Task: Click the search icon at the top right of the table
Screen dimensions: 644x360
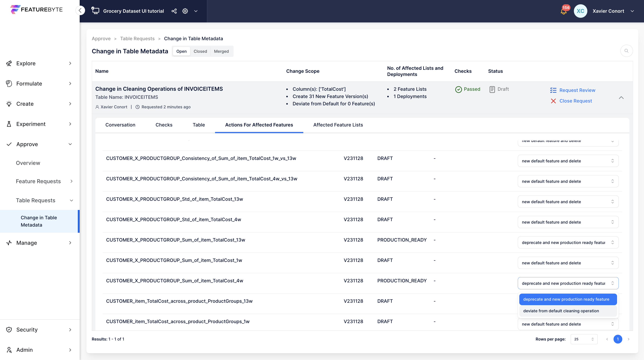Action: pos(626,51)
